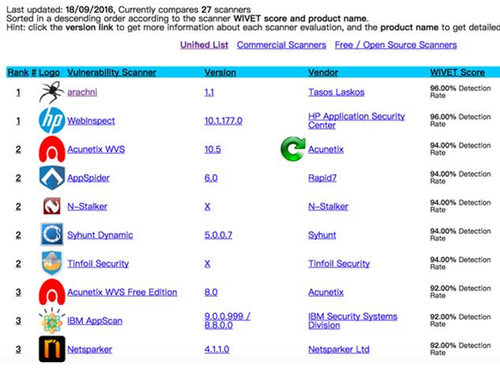The width and height of the screenshot is (500, 369).
Task: Click the Netsparker logo
Action: tap(52, 349)
